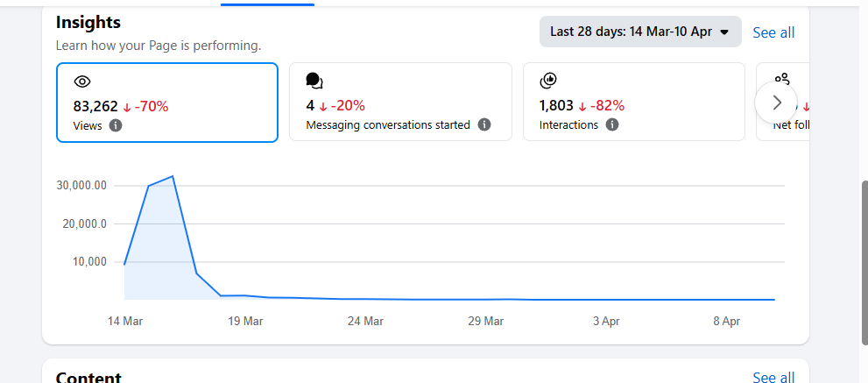Viewport: 868px width, 383px height.
Task: Open the info icon beside Views
Action: [116, 125]
